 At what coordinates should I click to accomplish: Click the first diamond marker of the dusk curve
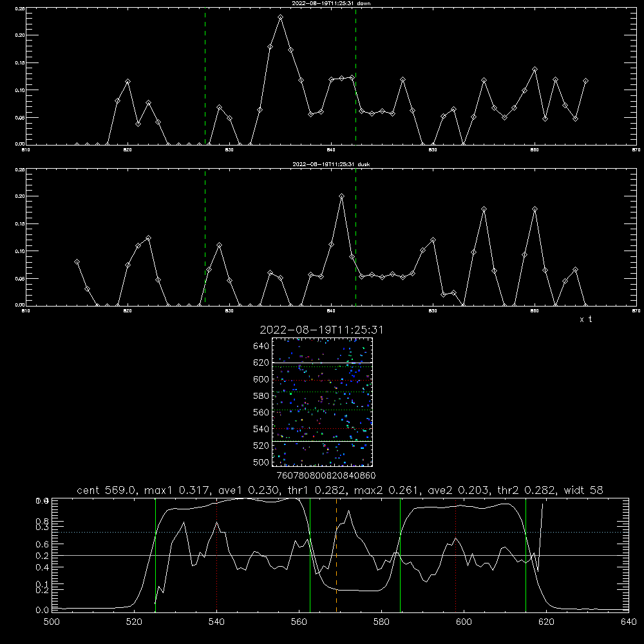point(77,261)
